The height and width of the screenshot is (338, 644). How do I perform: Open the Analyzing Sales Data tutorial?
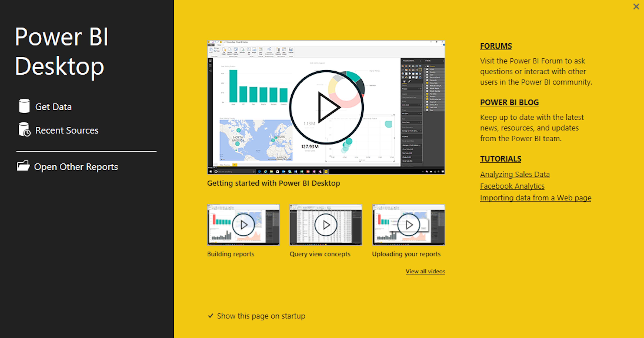[515, 174]
